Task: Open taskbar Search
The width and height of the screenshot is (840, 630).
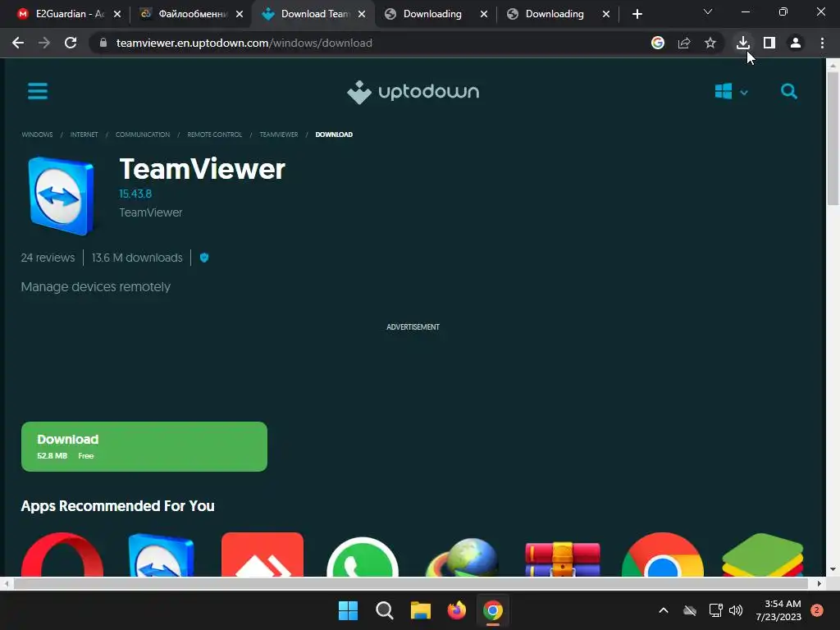Action: coord(384,610)
